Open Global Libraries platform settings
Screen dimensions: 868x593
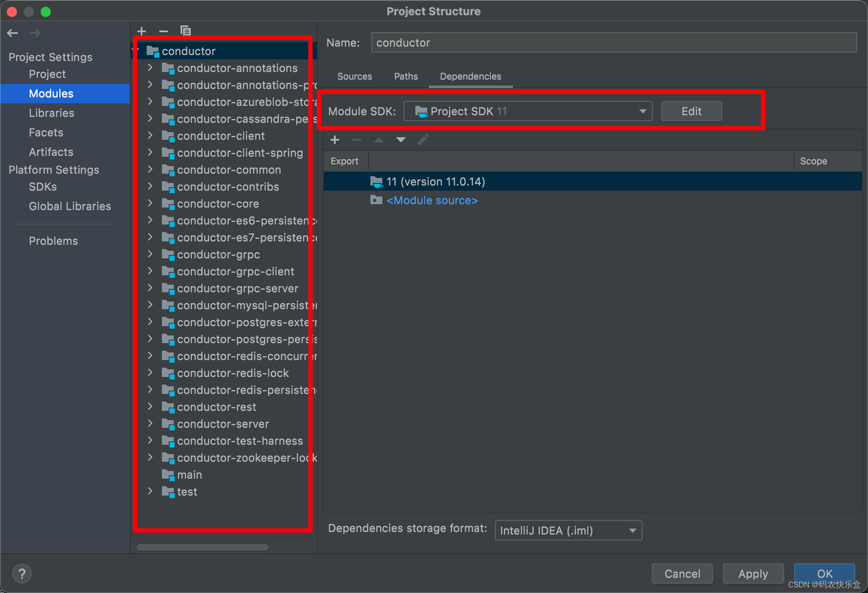point(70,206)
